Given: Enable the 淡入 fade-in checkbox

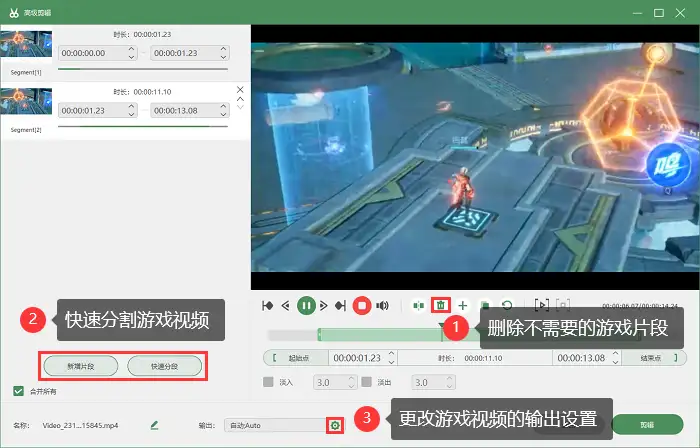Looking at the screenshot, I should [268, 382].
